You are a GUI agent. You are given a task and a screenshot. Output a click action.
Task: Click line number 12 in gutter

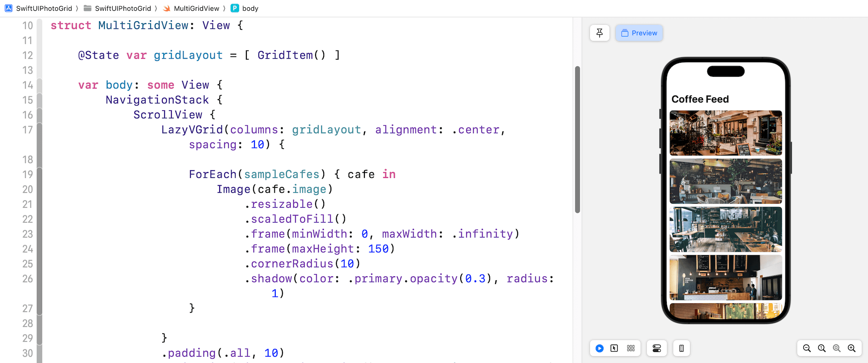(28, 55)
